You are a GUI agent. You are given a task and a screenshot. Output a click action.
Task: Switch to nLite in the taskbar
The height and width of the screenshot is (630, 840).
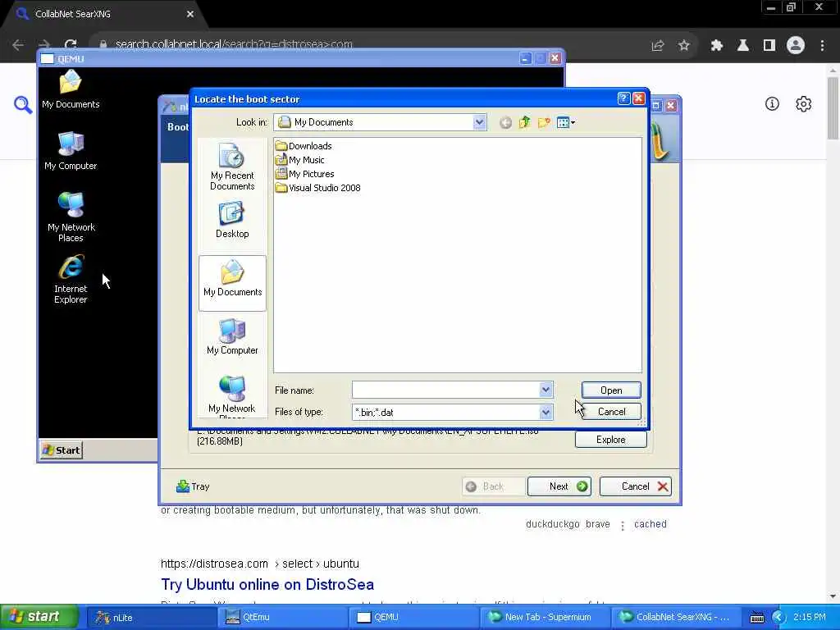[150, 617]
